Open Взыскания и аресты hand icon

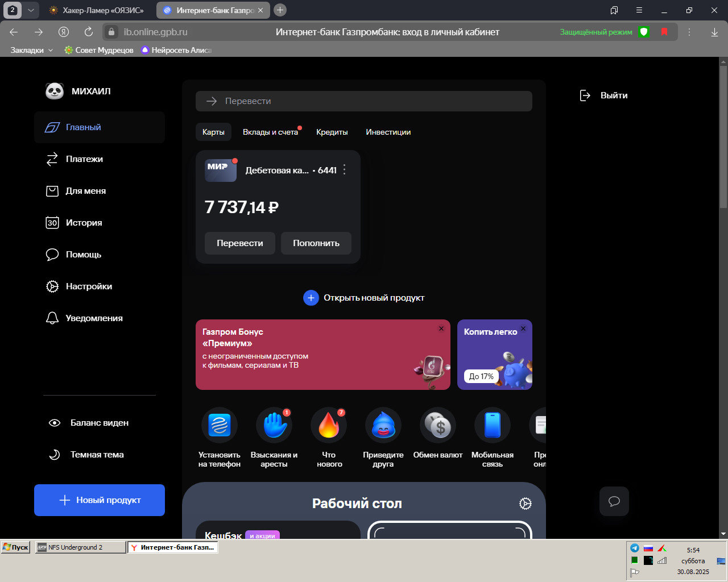pyautogui.click(x=274, y=426)
